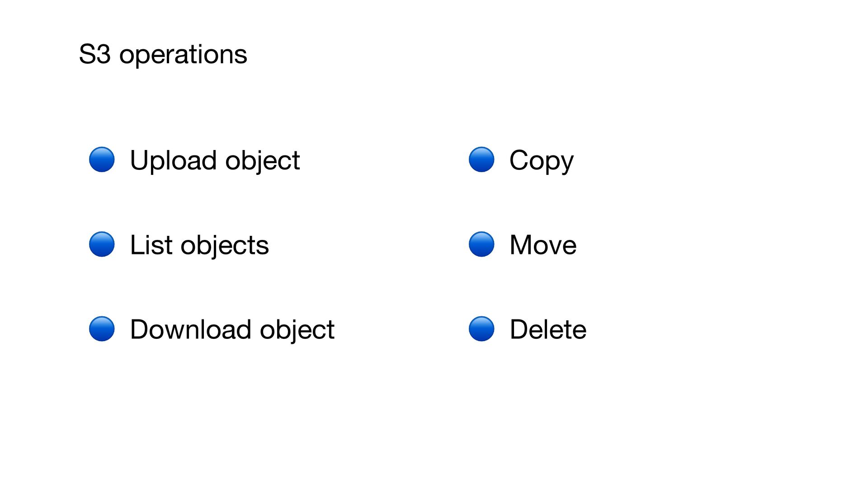Viewport: 868px width, 488px height.
Task: Click the blue bullet next to Move
Action: [x=481, y=244]
